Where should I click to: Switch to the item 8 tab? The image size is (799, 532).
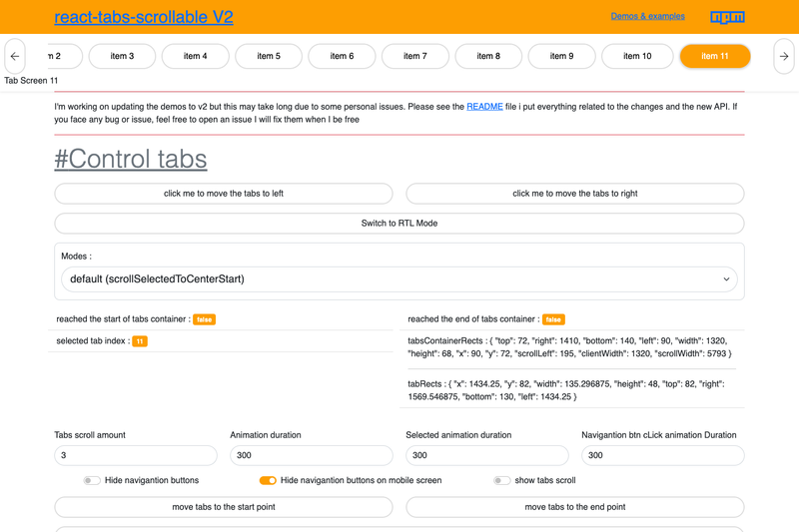tap(488, 56)
